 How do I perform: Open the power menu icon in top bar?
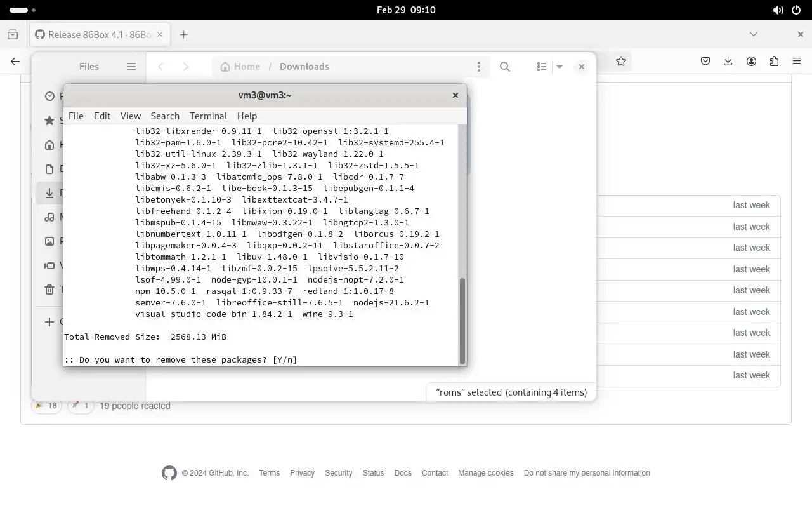click(796, 10)
